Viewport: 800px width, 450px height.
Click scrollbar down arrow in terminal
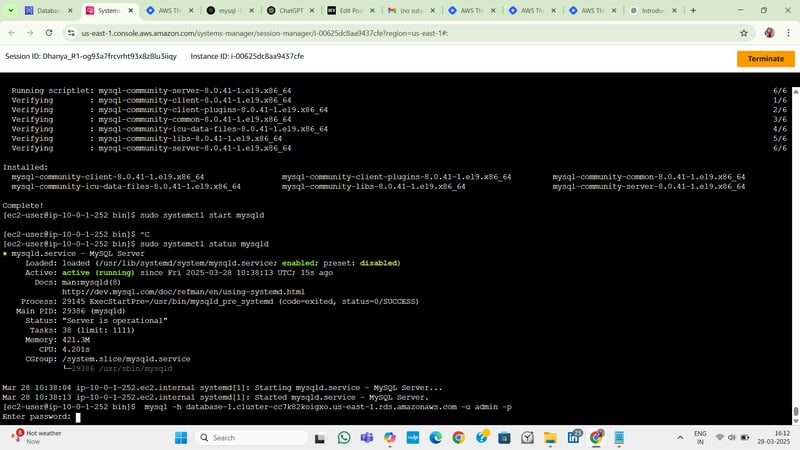[x=795, y=421]
